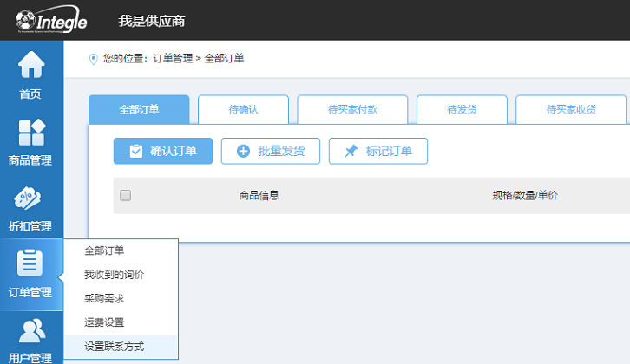Click the 确认订单 button

coord(163,151)
